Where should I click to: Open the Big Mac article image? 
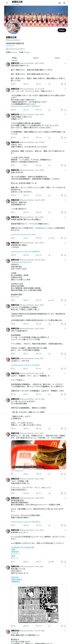[x=39, y=454]
